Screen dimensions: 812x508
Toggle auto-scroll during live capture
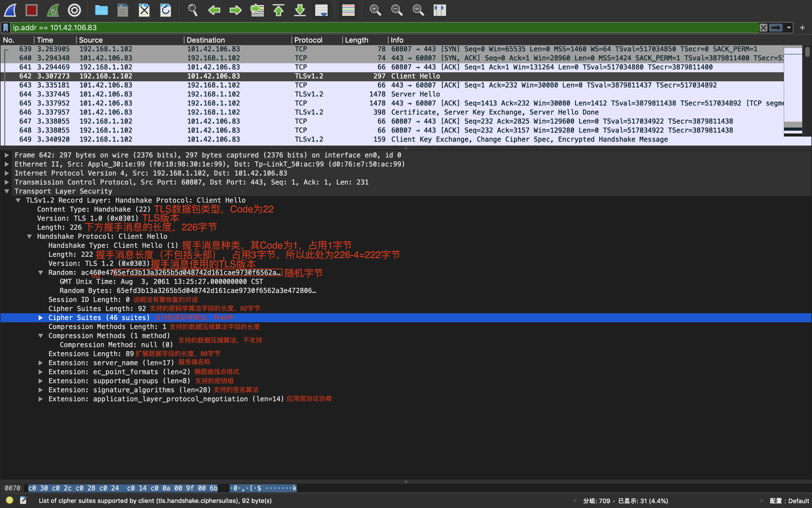(321, 10)
